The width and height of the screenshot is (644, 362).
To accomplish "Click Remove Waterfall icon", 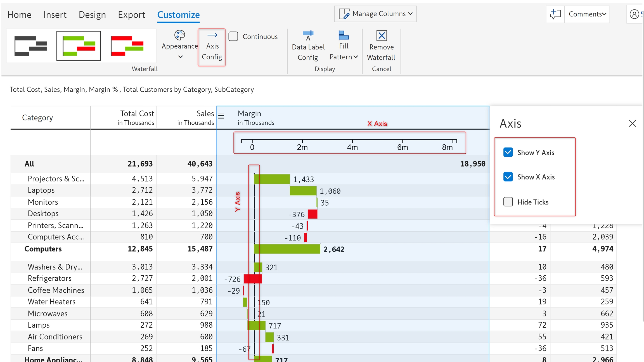I will (382, 36).
